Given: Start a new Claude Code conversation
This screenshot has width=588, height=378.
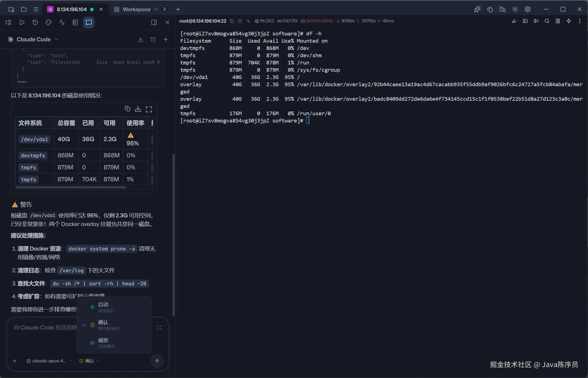Looking at the screenshot, I should point(166,39).
